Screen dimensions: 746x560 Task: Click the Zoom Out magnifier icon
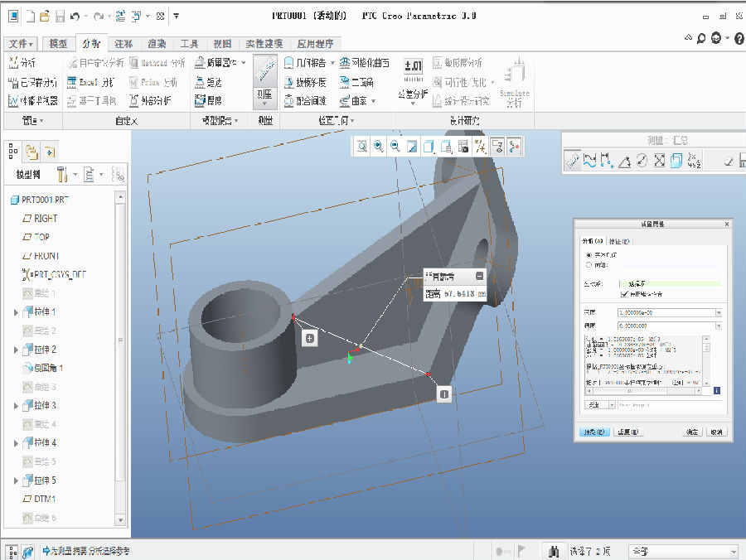[395, 147]
